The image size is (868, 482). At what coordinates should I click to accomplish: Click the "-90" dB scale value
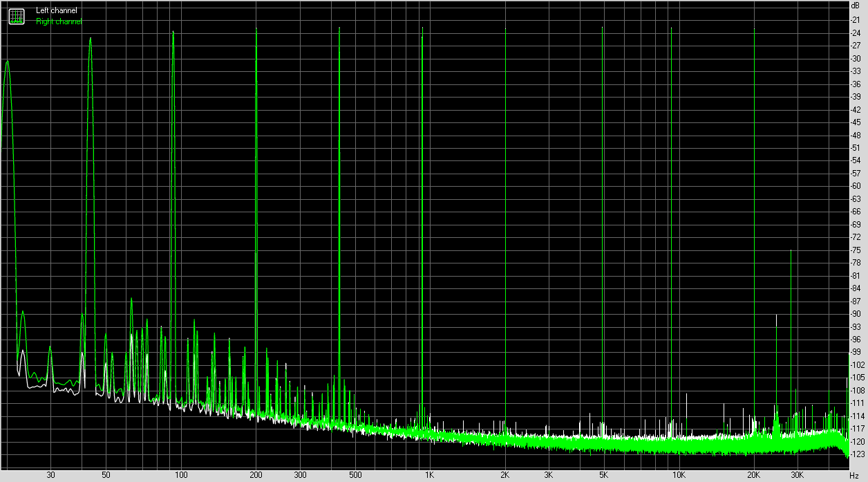856,313
